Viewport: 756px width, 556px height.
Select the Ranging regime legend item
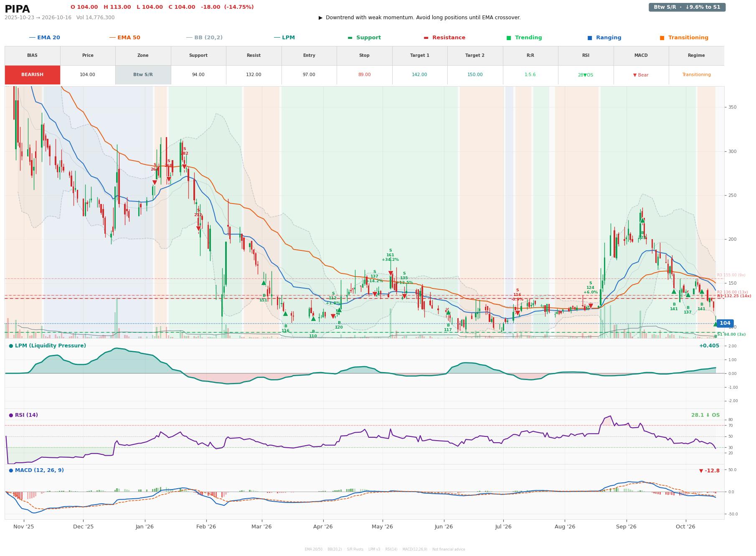604,38
